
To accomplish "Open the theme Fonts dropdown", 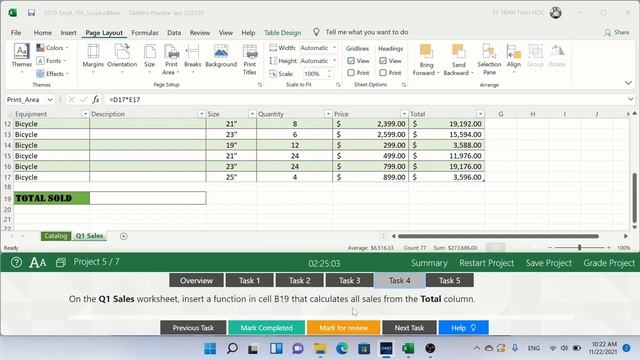I will [x=51, y=61].
